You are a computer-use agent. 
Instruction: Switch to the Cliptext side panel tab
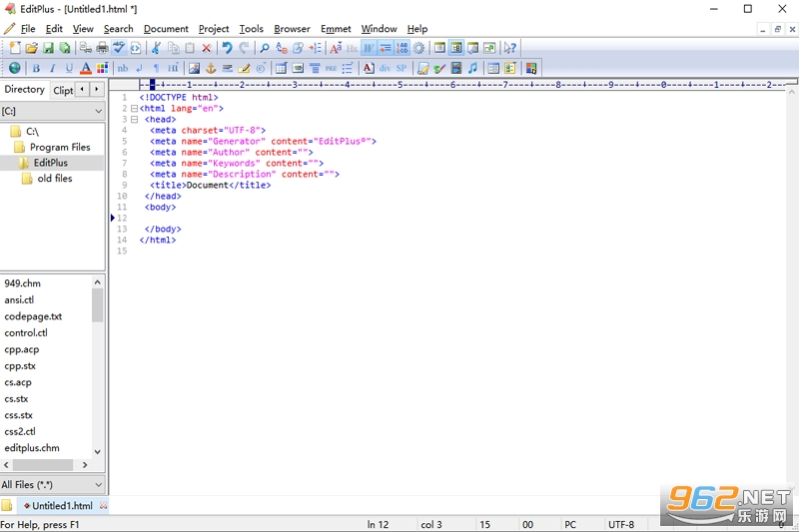pyautogui.click(x=63, y=90)
